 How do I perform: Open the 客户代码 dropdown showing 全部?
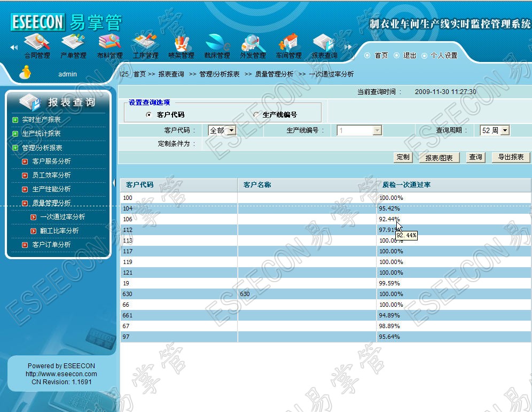pos(222,130)
